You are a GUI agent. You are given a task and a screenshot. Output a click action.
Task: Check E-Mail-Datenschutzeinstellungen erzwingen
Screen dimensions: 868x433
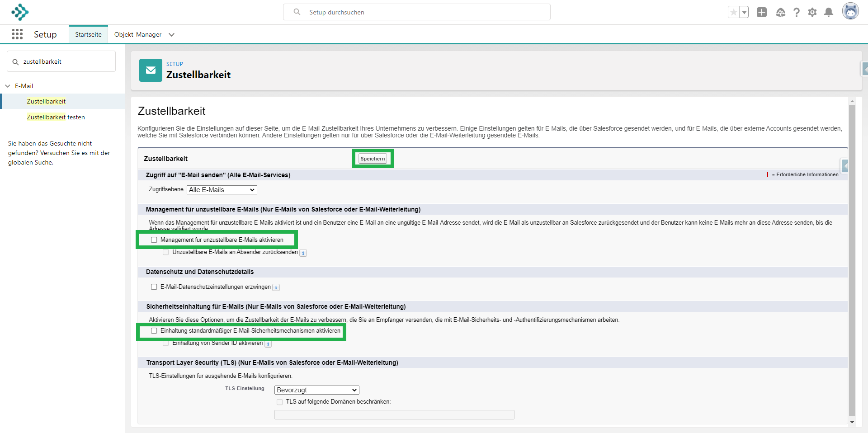coord(154,287)
